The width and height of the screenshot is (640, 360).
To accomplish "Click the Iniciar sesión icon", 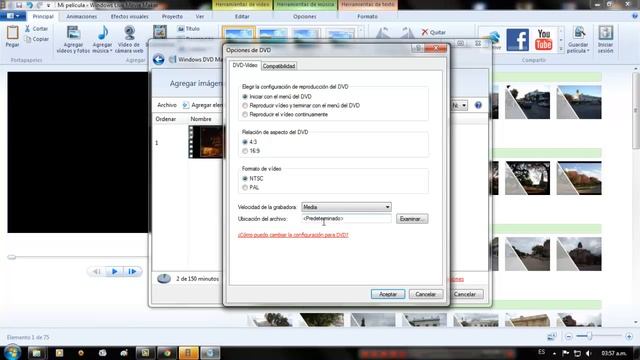I will [606, 33].
